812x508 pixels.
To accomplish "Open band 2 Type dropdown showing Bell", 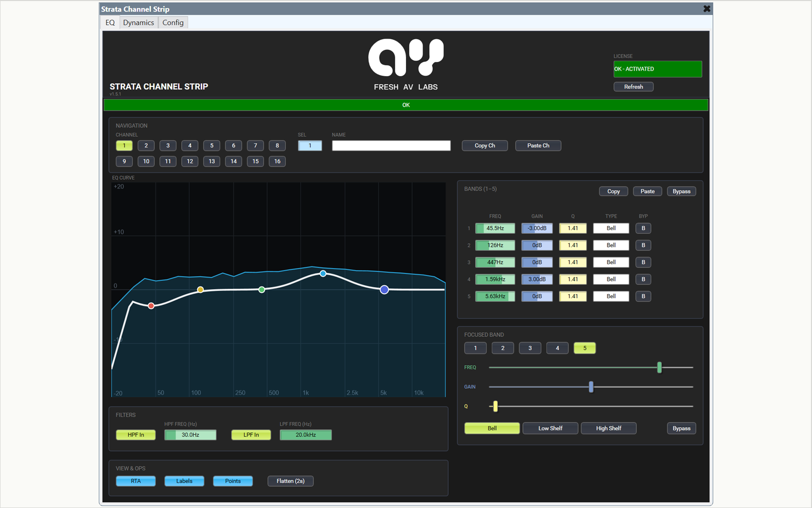I will (x=611, y=245).
